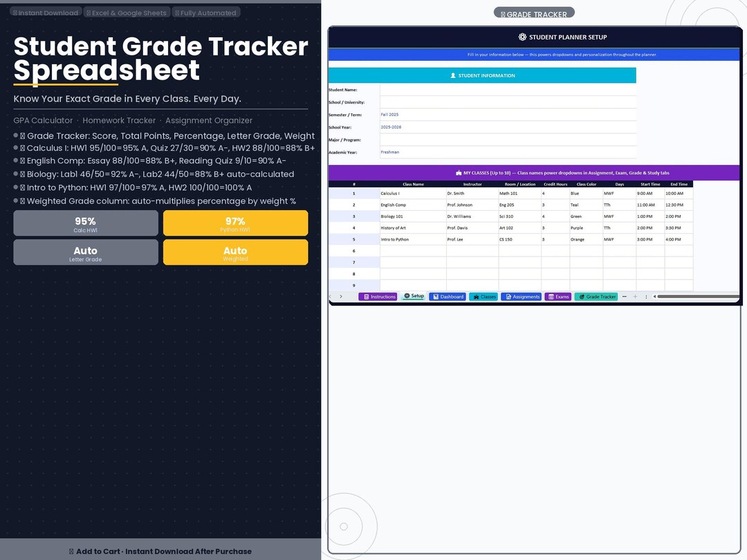The height and width of the screenshot is (560, 747).
Task: Click the Student Name input cell
Action: [508, 89]
